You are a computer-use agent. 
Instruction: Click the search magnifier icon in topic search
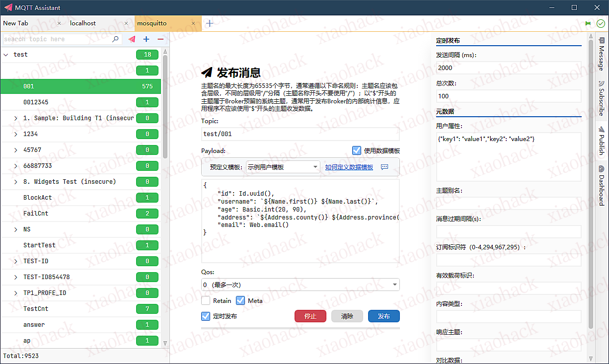[x=115, y=39]
